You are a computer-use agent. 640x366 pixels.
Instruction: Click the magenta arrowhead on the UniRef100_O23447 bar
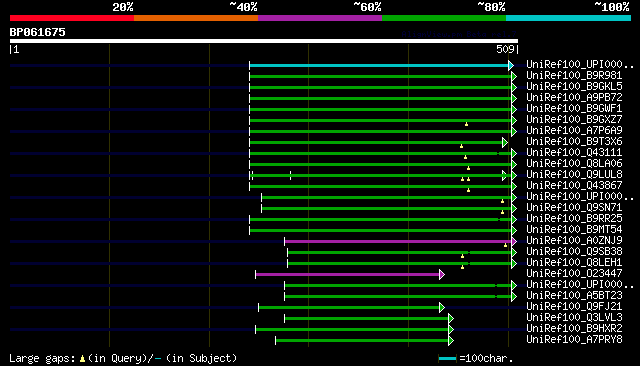[442, 275]
